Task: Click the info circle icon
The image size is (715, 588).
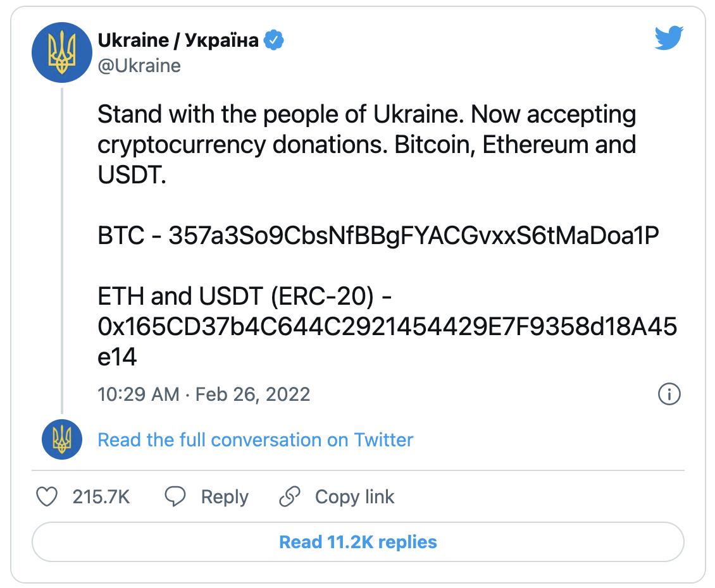Action: [x=669, y=394]
